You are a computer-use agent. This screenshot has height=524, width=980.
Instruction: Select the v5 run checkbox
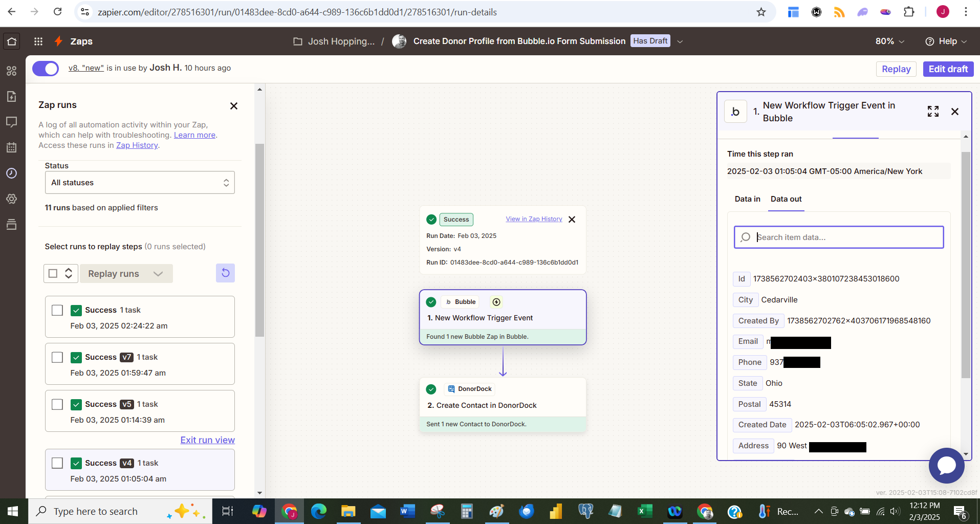57,404
